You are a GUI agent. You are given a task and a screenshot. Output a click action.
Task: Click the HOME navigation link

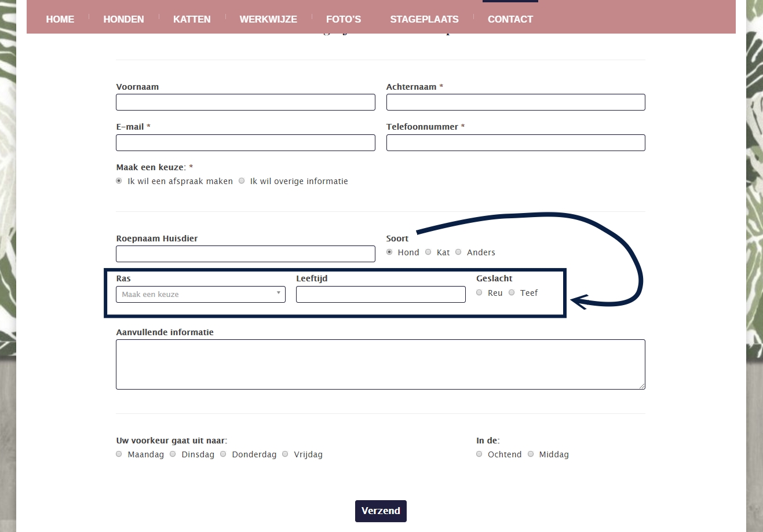(x=60, y=19)
